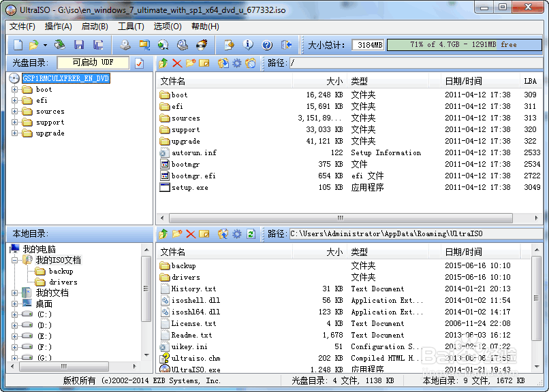The width and height of the screenshot is (549, 392).
Task: Click the Up folder icon in local pane
Action: [163, 234]
